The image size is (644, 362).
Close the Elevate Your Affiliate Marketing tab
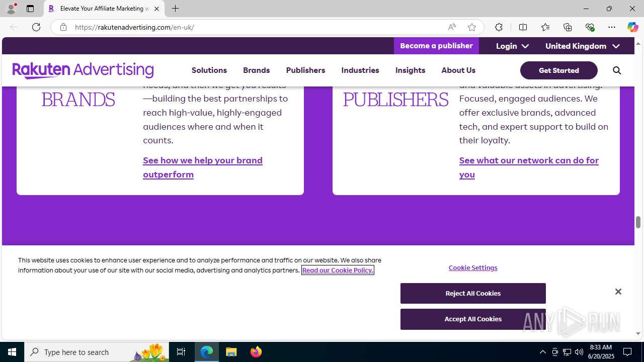156,9
